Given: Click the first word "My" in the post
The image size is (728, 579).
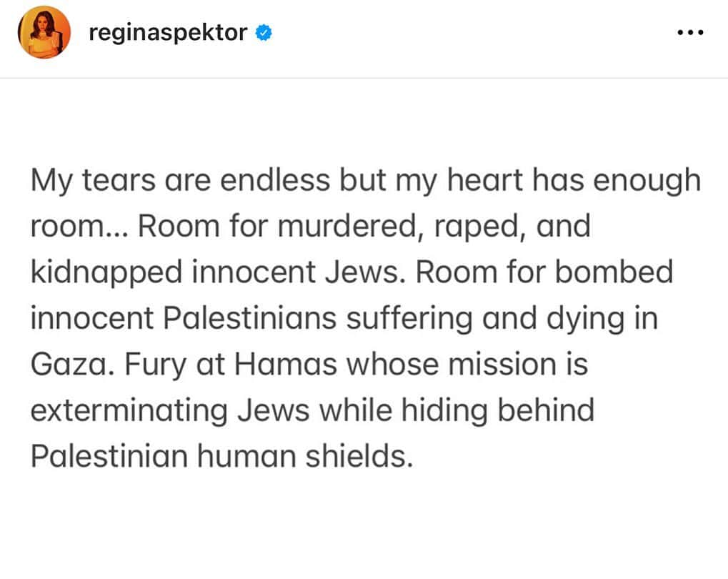Looking at the screenshot, I should 51,182.
